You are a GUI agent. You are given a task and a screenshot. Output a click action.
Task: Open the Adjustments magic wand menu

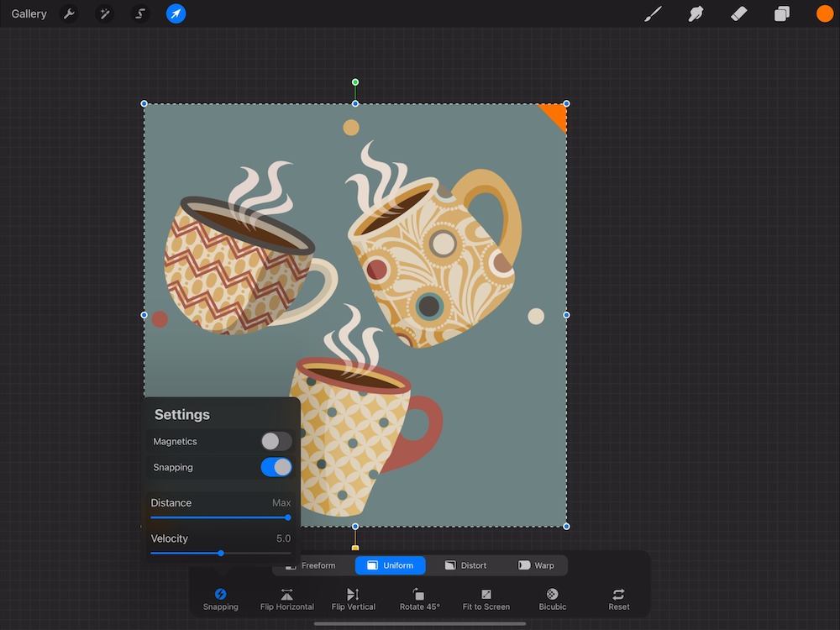pos(105,14)
